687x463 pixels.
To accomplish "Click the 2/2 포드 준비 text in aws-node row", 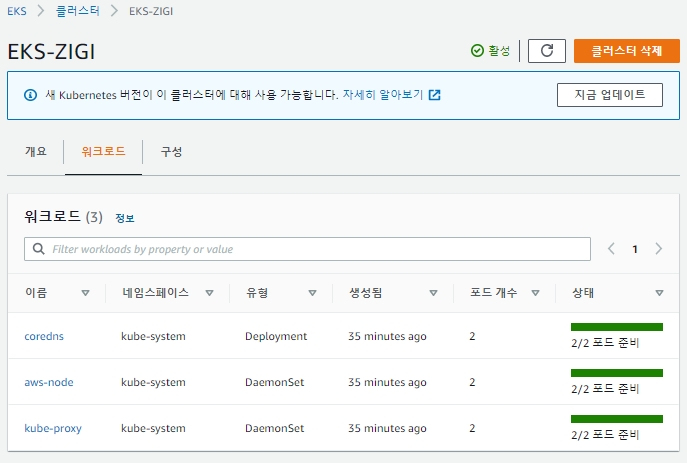I will (605, 389).
